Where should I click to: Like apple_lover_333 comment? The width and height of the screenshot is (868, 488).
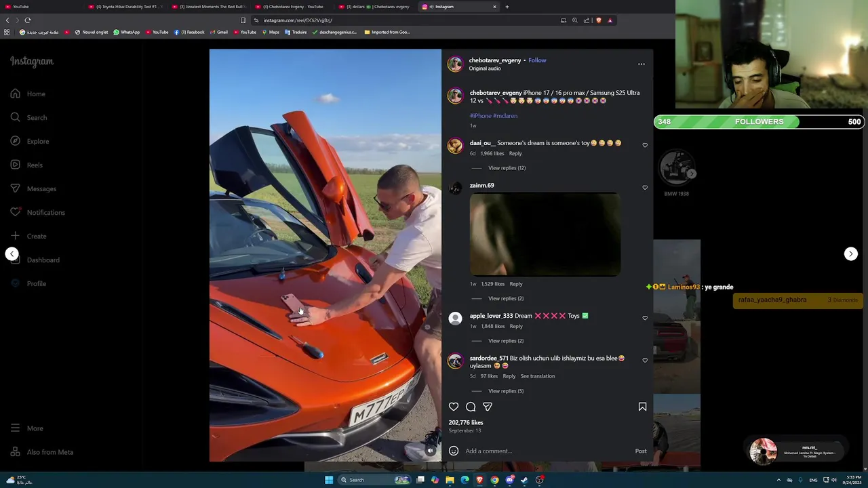pos(645,318)
